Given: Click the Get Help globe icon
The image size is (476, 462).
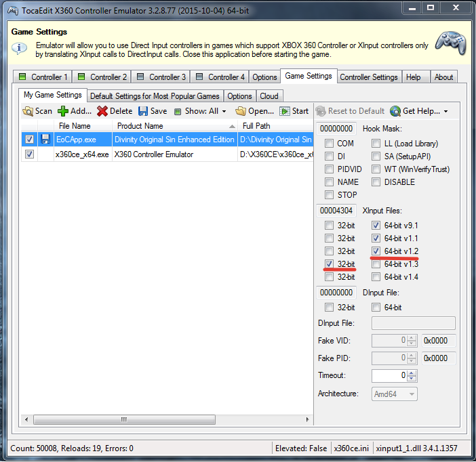Looking at the screenshot, I should (395, 111).
